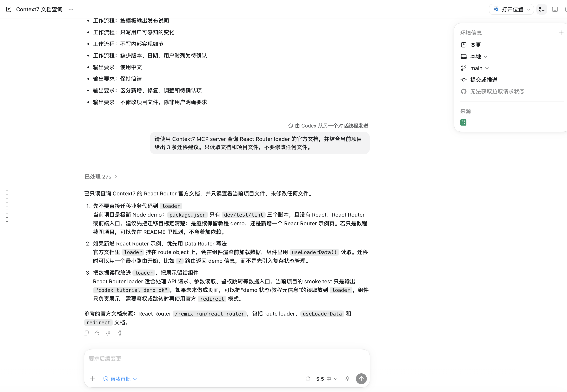Click the share/fork response icon

118,333
